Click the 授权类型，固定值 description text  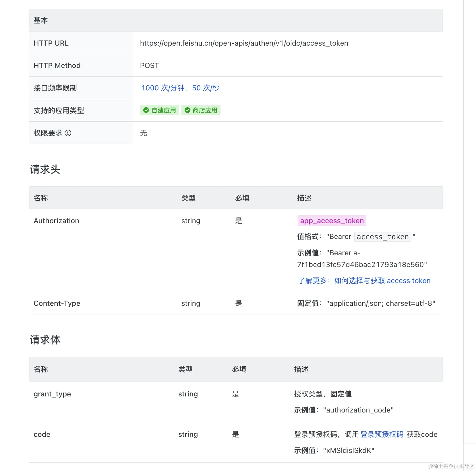click(x=323, y=394)
